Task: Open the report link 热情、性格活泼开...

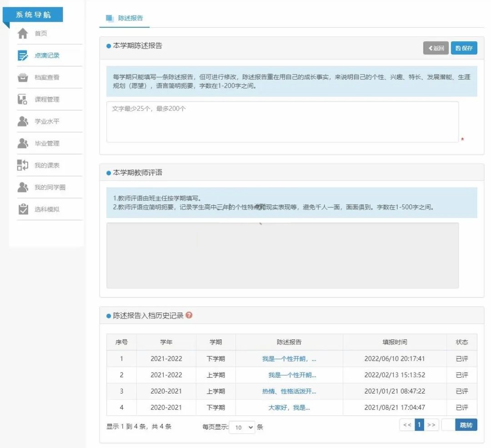Action: (289, 391)
